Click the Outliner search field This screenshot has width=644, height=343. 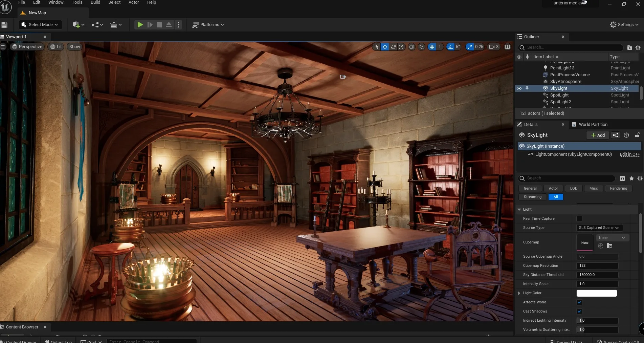[571, 48]
